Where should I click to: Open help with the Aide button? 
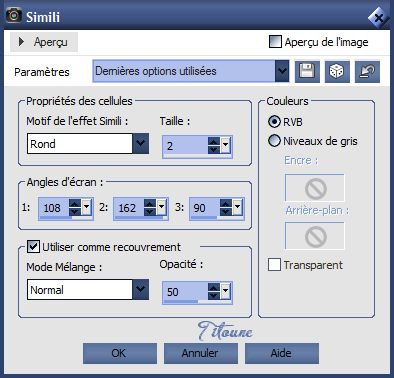click(x=282, y=353)
